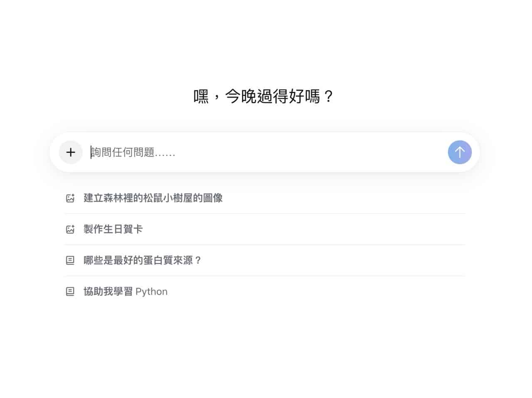The image size is (532, 398).
Task: Select suggestion 建立森林裡的松鼠小樹屋的圖像
Action: pos(153,198)
